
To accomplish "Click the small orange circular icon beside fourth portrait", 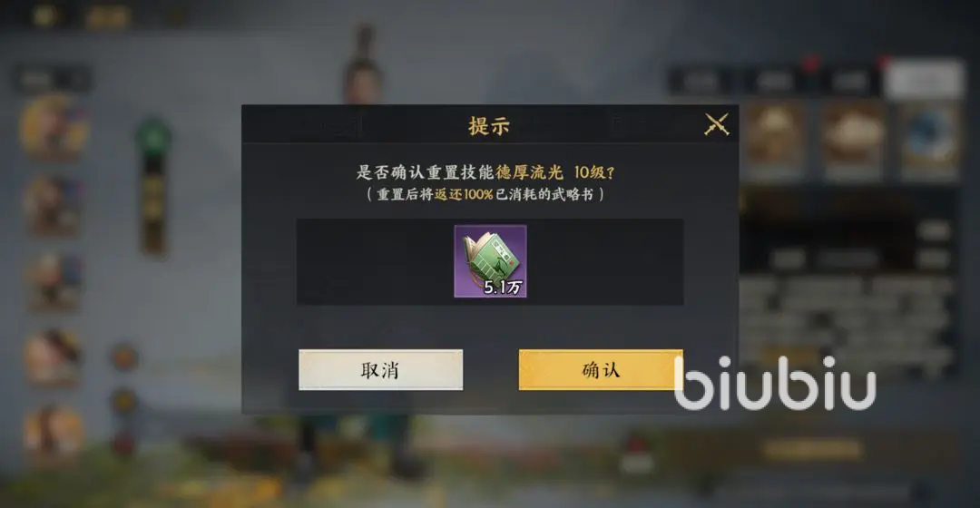I will click(x=124, y=357).
